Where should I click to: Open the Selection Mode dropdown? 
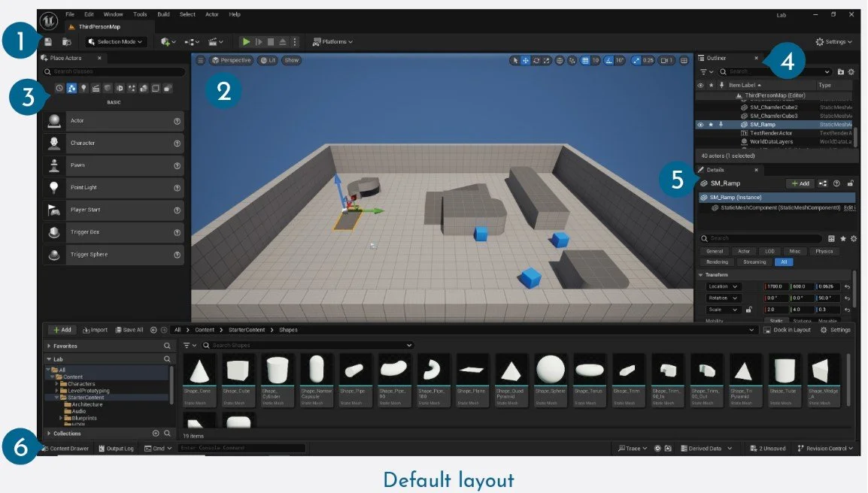(115, 41)
